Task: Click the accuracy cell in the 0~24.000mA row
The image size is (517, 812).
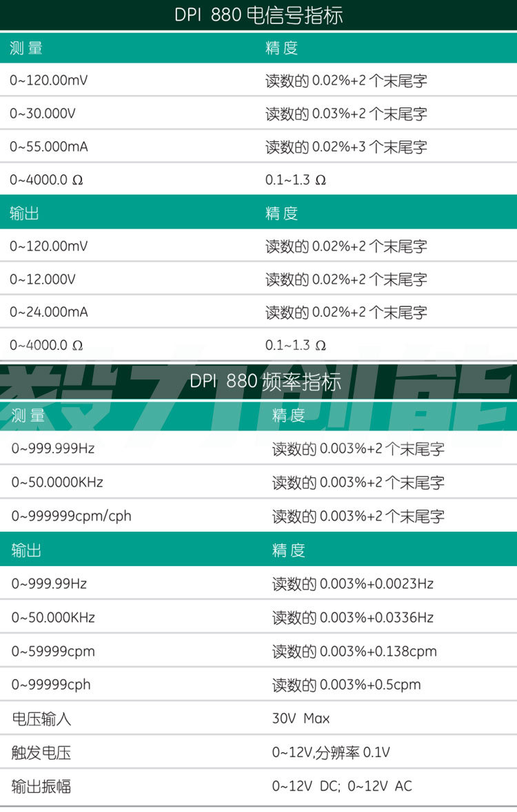Action: point(346,312)
